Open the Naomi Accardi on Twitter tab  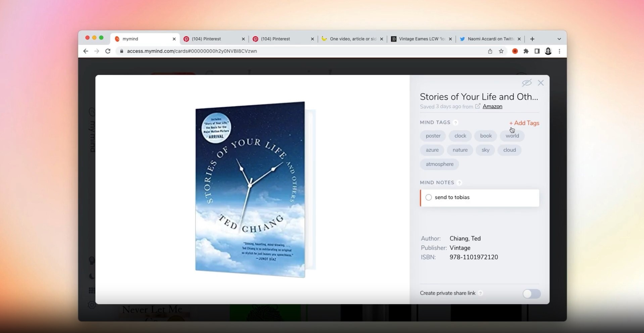coord(491,39)
